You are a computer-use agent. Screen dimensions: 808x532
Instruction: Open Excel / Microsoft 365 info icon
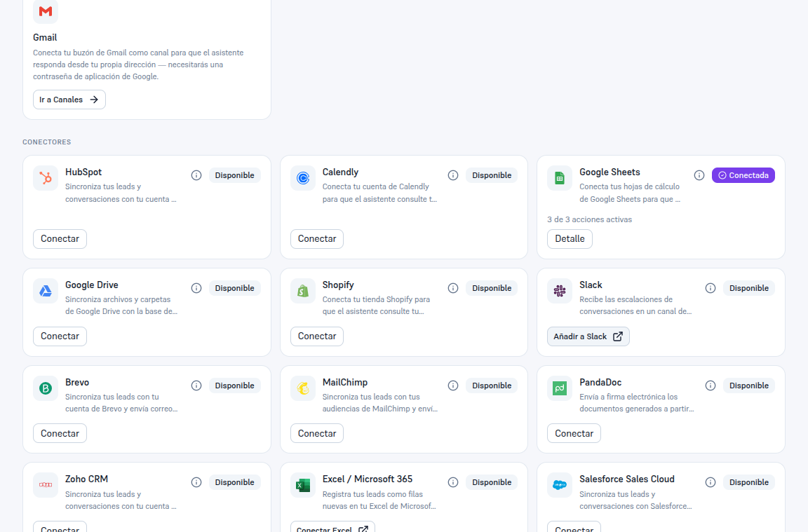453,482
